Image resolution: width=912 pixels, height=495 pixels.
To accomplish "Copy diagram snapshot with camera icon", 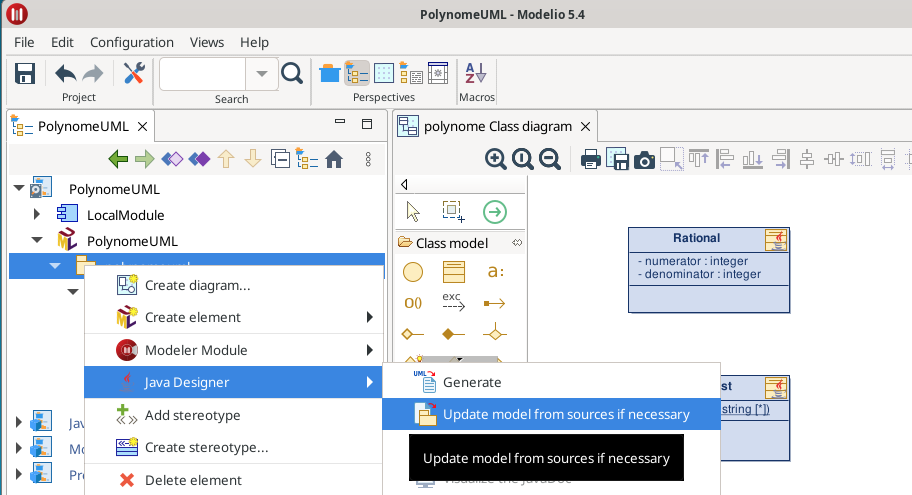I will coord(644,159).
